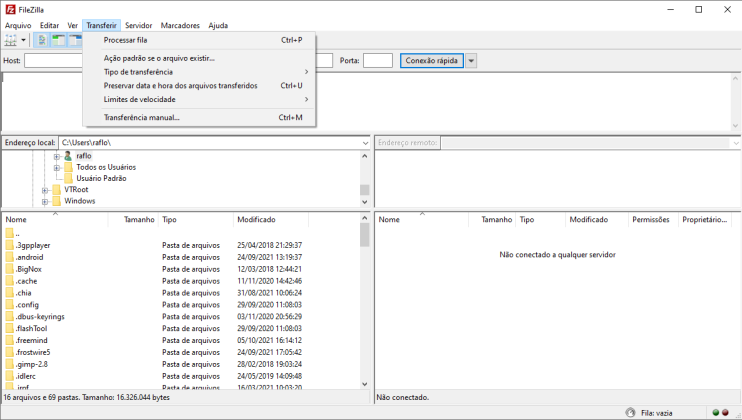Click the Windows folder icon in tree
742x420 pixels.
point(57,201)
